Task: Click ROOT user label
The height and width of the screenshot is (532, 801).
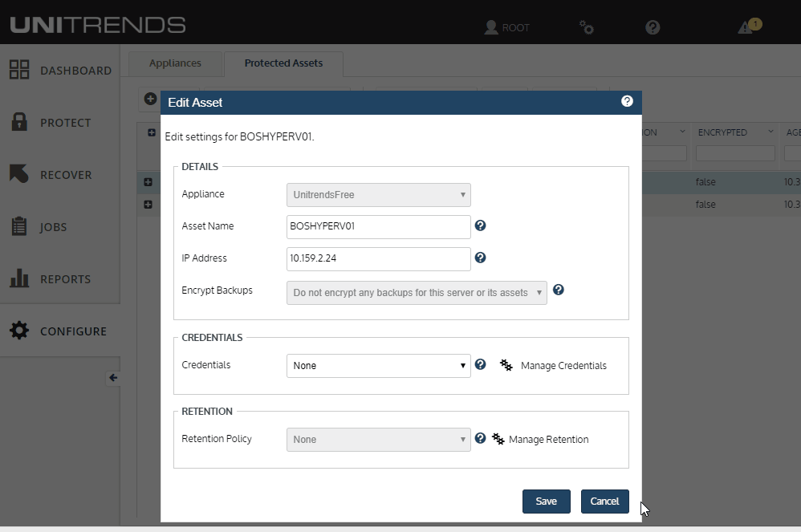Action: (x=516, y=27)
